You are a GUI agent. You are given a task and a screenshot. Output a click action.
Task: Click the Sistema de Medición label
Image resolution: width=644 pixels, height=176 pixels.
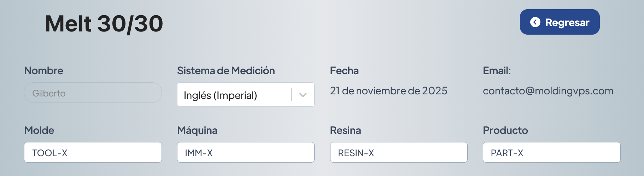(226, 71)
